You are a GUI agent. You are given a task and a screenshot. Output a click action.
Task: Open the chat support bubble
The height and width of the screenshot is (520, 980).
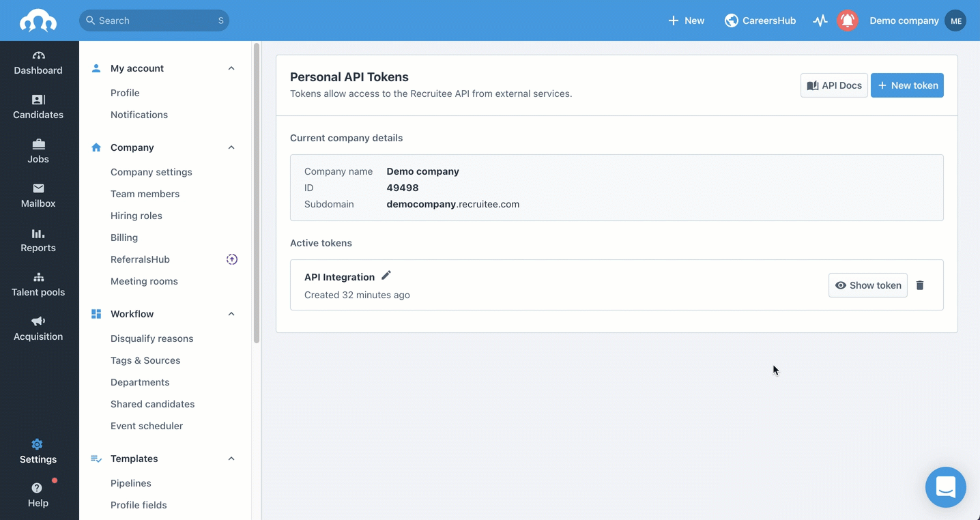pyautogui.click(x=945, y=487)
